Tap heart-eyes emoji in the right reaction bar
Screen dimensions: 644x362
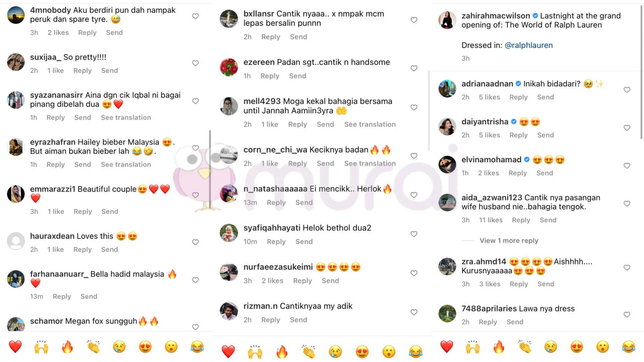tap(577, 347)
